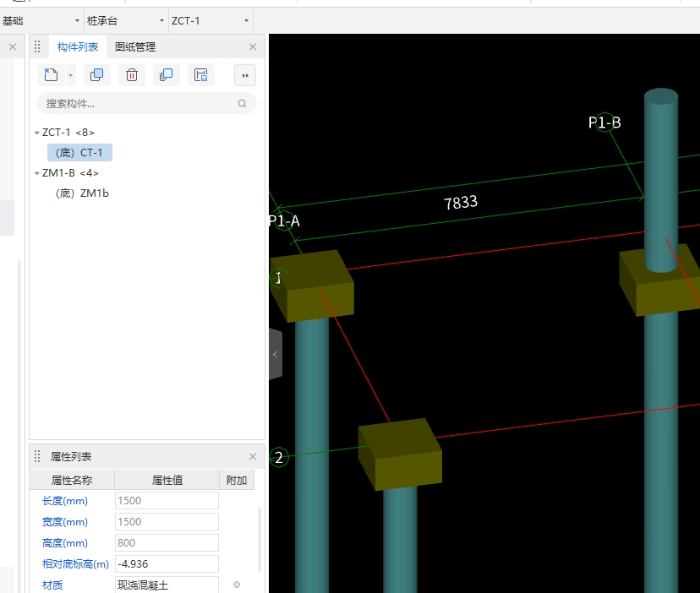700x593 pixels.
Task: Click the save component archive icon
Action: [201, 75]
